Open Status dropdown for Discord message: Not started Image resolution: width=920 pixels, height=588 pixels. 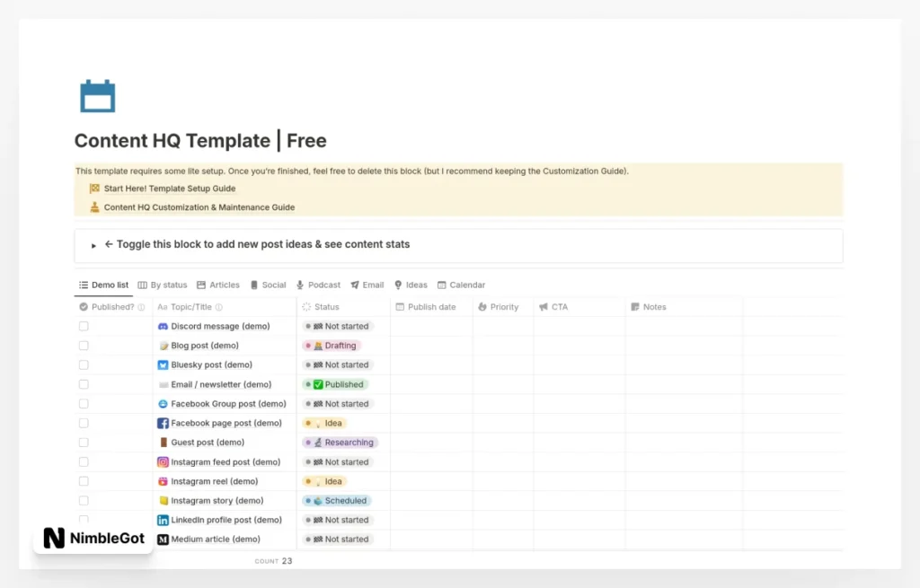point(338,326)
